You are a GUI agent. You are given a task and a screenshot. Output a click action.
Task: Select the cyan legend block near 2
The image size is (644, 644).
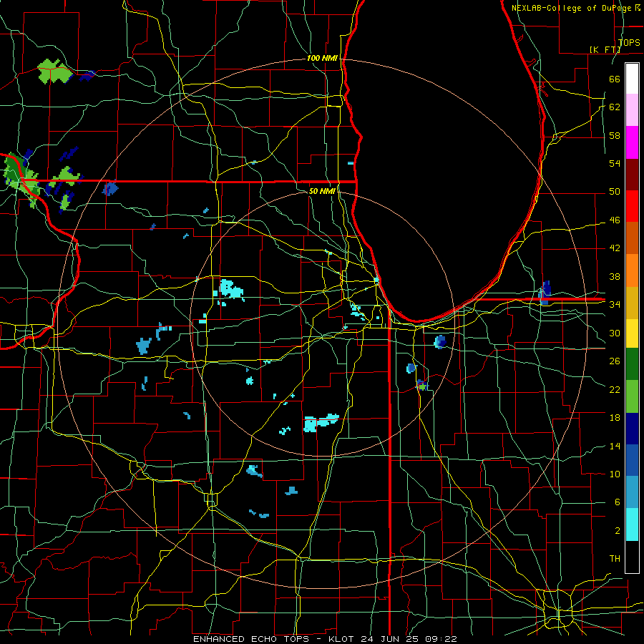(x=632, y=525)
